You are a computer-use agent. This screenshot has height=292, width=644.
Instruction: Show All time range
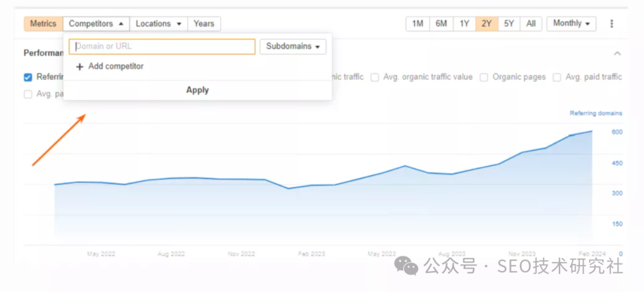[x=531, y=24]
